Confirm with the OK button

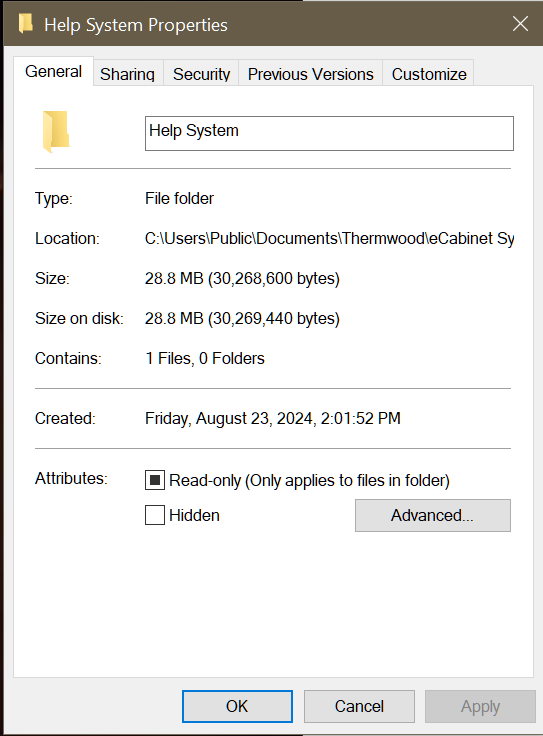pyautogui.click(x=237, y=706)
